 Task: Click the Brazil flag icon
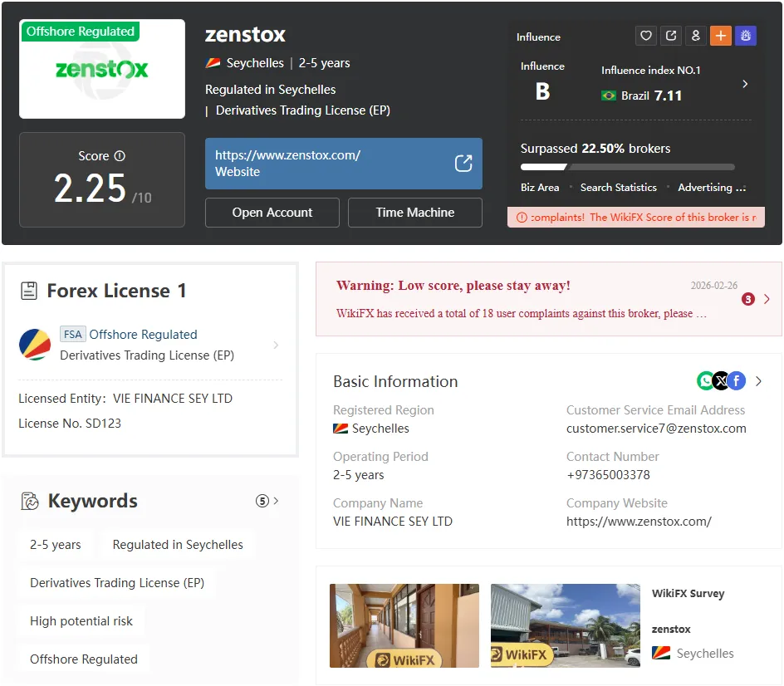coord(609,96)
